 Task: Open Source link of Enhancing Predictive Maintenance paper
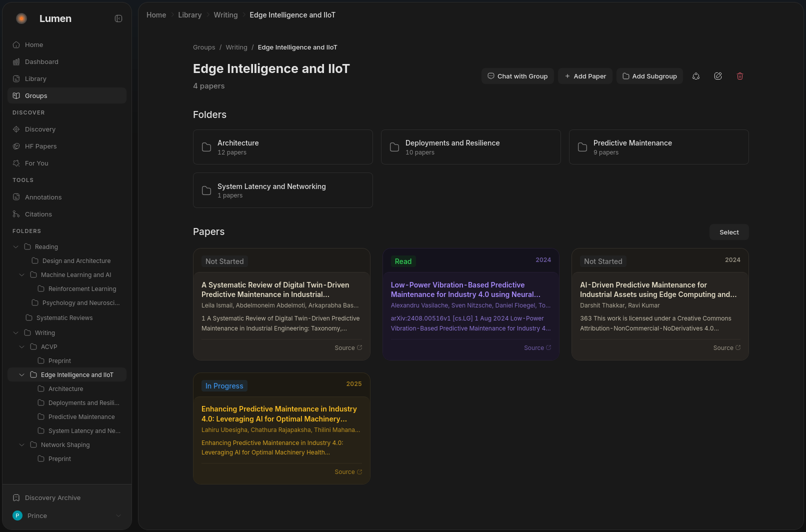[x=348, y=472]
